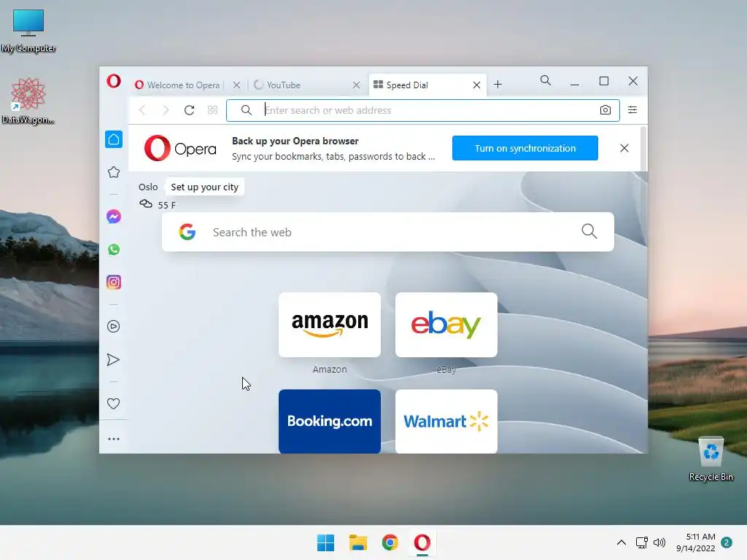This screenshot has width=747, height=560.
Task: Select the DataWagon desktop shortcut
Action: coord(28,101)
